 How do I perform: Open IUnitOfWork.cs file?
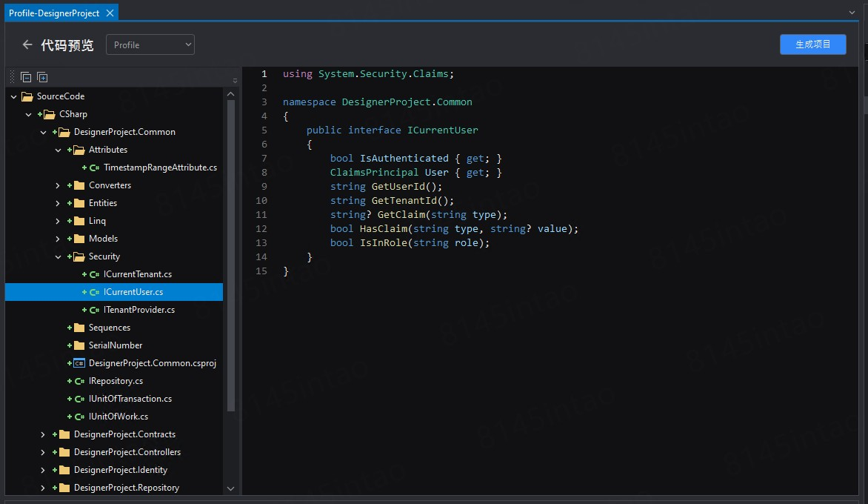(x=118, y=417)
